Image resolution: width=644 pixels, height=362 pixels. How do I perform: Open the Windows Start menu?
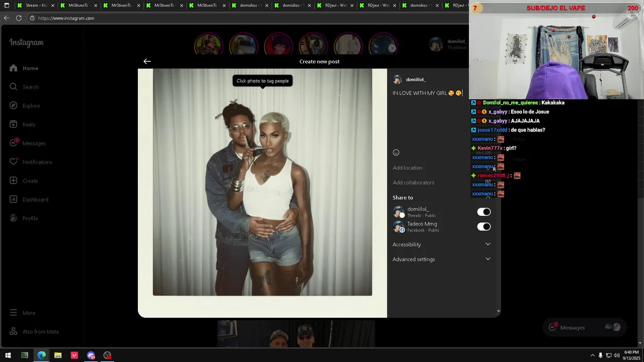[8, 355]
